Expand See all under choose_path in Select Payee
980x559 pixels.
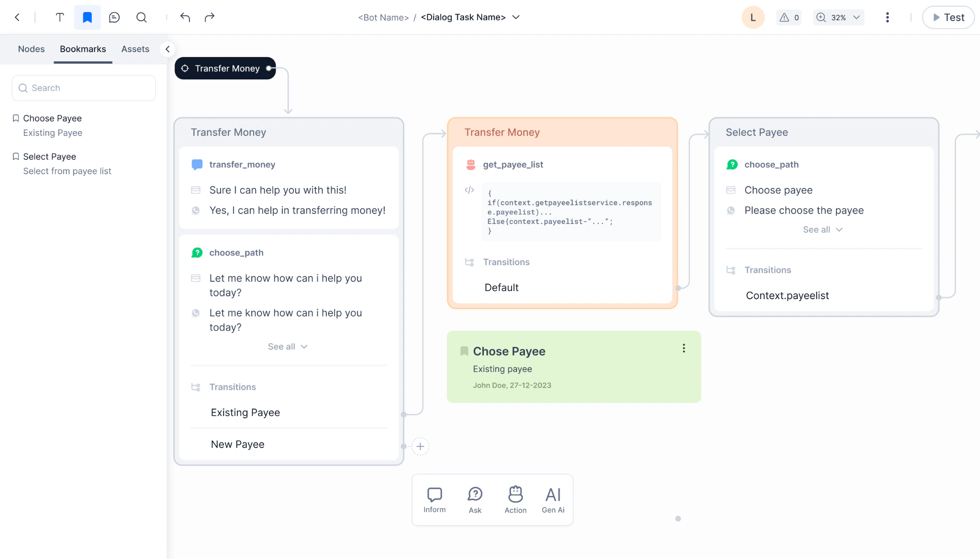823,230
